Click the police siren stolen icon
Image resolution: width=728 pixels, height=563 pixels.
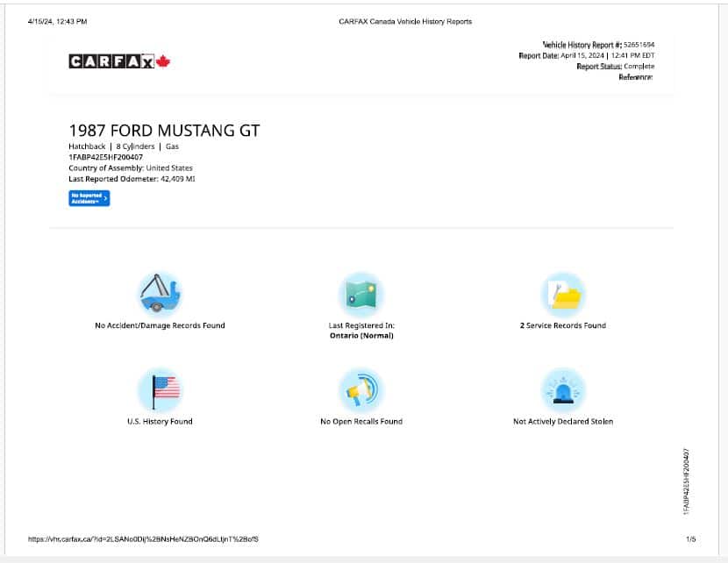click(563, 390)
